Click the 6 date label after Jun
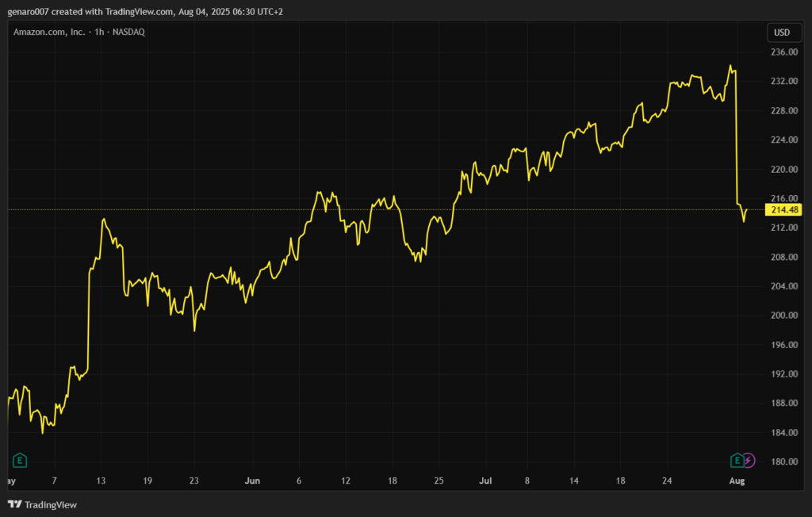The width and height of the screenshot is (812, 517). pyautogui.click(x=298, y=481)
